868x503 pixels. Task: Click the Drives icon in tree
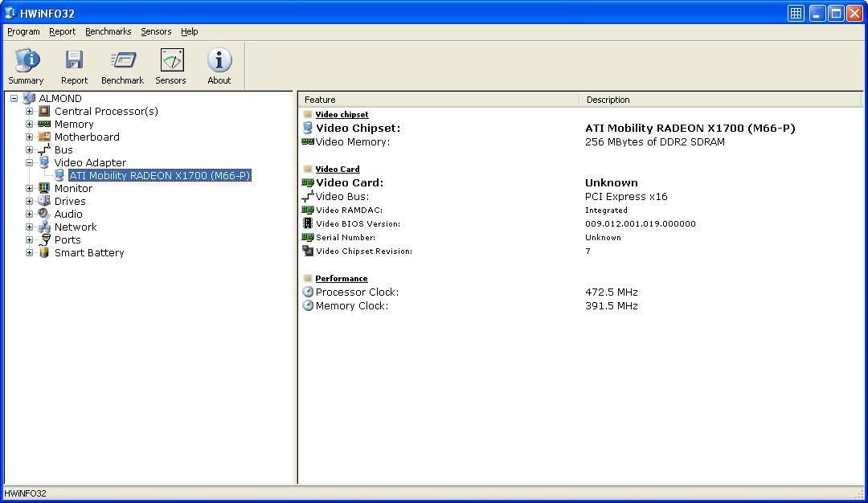tap(44, 201)
